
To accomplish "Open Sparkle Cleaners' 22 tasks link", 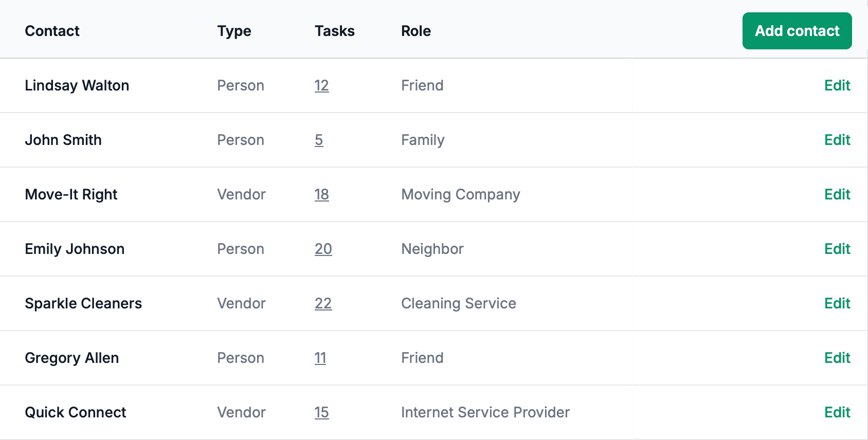I will point(323,303).
